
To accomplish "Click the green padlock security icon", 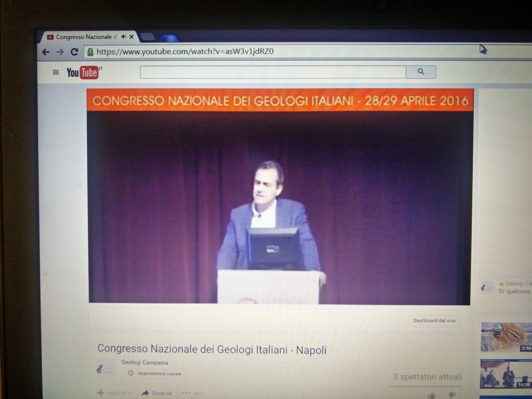I will 90,52.
